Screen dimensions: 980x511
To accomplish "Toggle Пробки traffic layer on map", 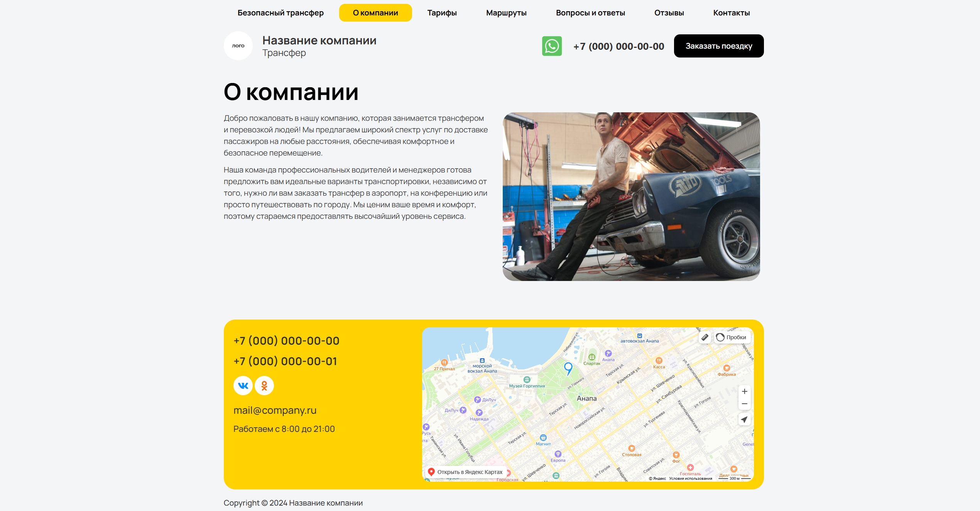I will 732,337.
